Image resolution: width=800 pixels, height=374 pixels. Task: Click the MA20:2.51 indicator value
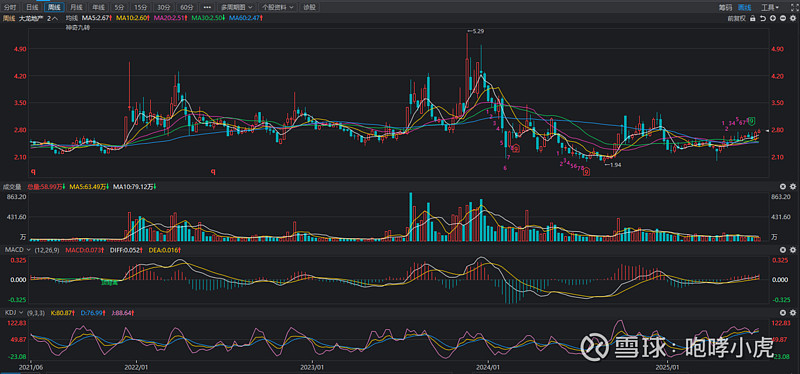click(168, 18)
